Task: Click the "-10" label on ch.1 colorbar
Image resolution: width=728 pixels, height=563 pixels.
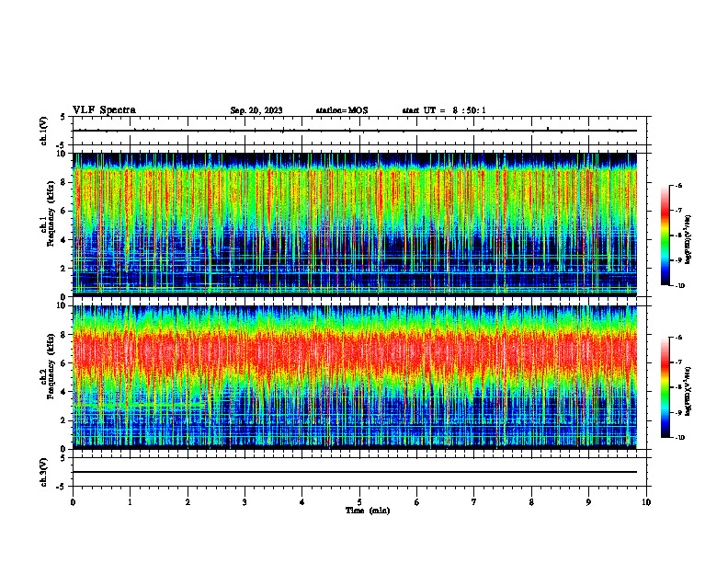Action: 679,286
